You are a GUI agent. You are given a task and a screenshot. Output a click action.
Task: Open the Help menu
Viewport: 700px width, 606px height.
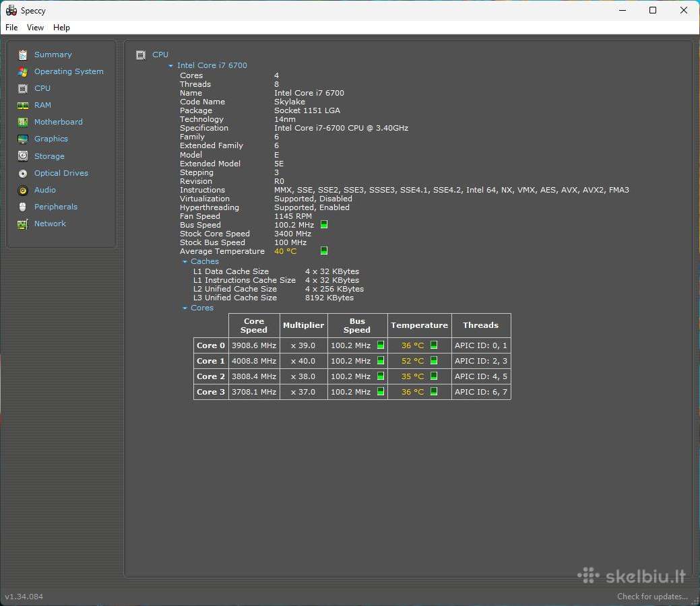click(x=61, y=28)
